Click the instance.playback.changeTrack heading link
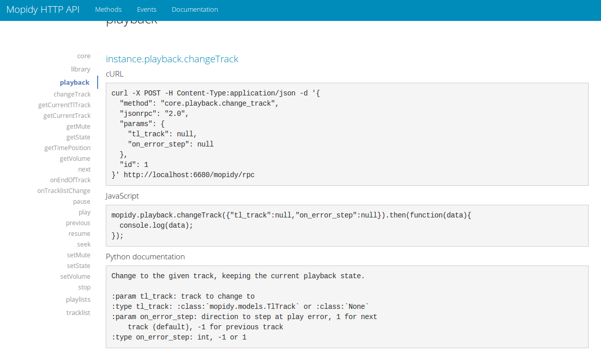This screenshot has height=364, width=601. [x=172, y=59]
